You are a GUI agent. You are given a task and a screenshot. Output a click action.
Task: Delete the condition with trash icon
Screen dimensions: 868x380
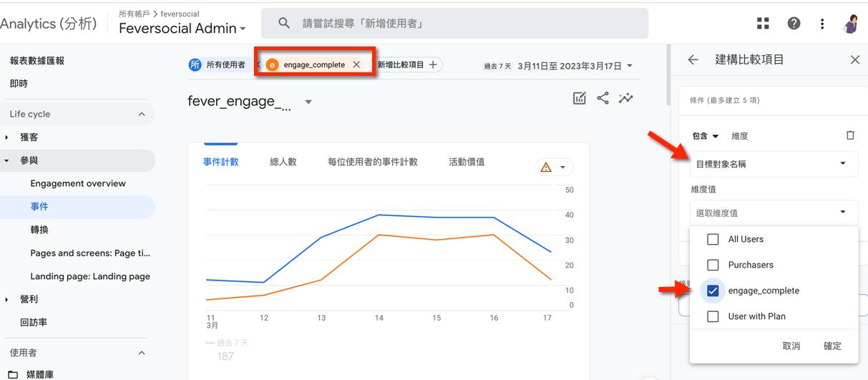[x=849, y=135]
